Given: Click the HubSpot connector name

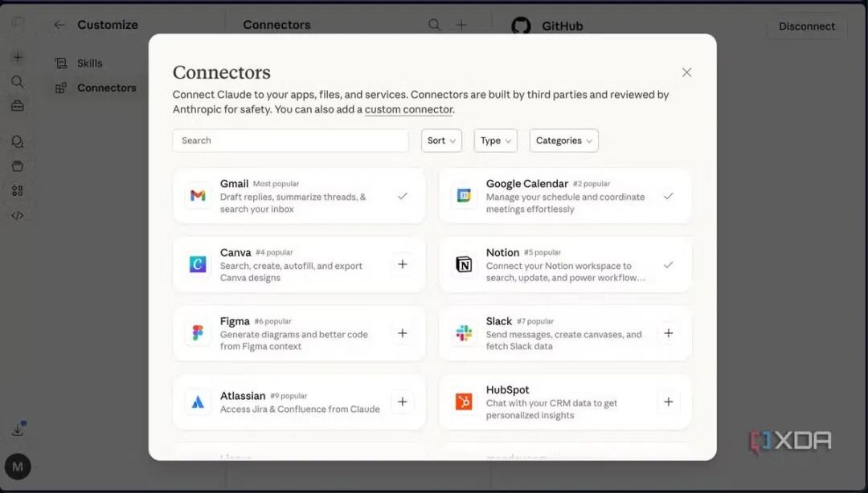Looking at the screenshot, I should tap(508, 389).
